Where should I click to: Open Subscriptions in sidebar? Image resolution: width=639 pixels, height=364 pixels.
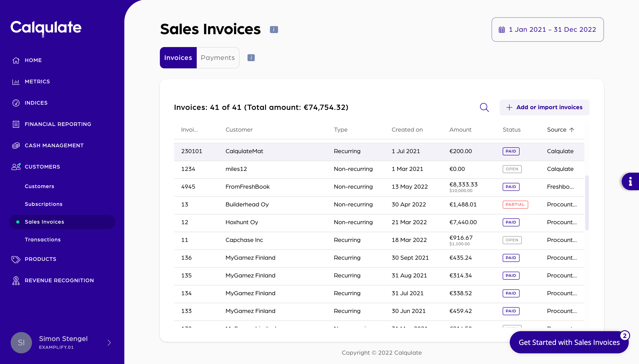pyautogui.click(x=44, y=204)
